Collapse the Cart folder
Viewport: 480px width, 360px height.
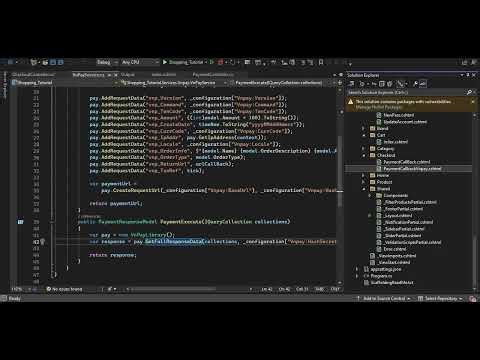pyautogui.click(x=364, y=135)
